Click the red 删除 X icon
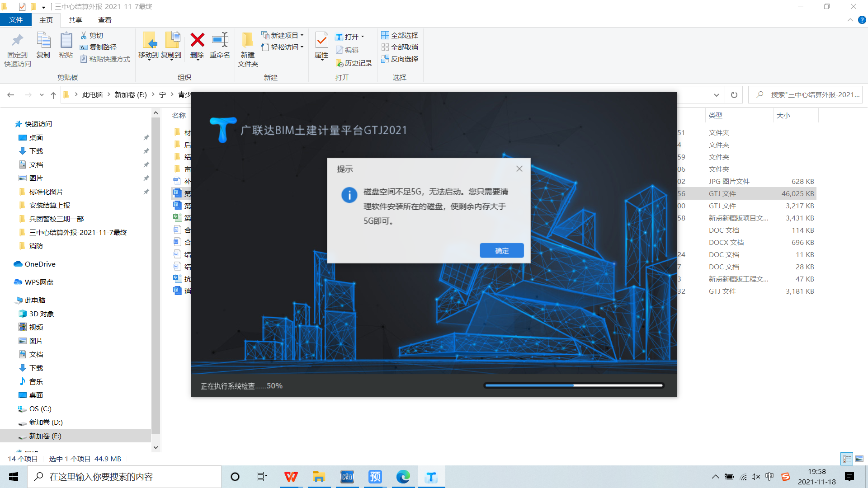Image resolution: width=868 pixels, height=488 pixels. pos(197,40)
